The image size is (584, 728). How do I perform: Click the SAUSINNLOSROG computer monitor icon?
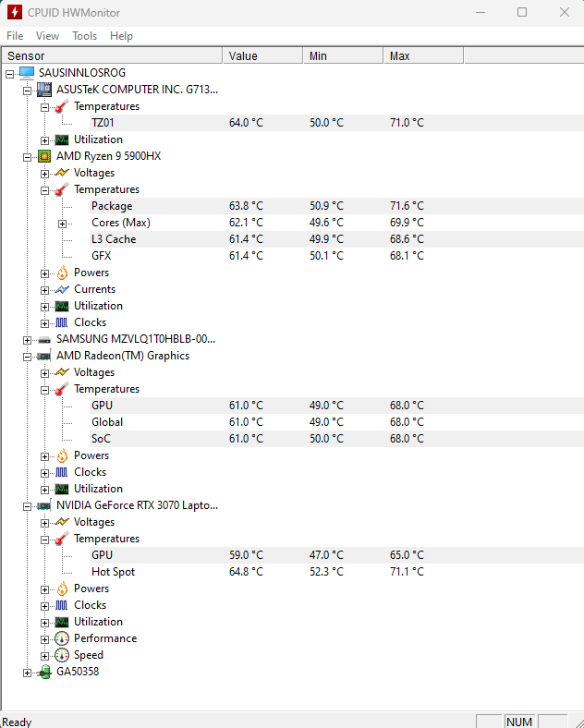[27, 73]
